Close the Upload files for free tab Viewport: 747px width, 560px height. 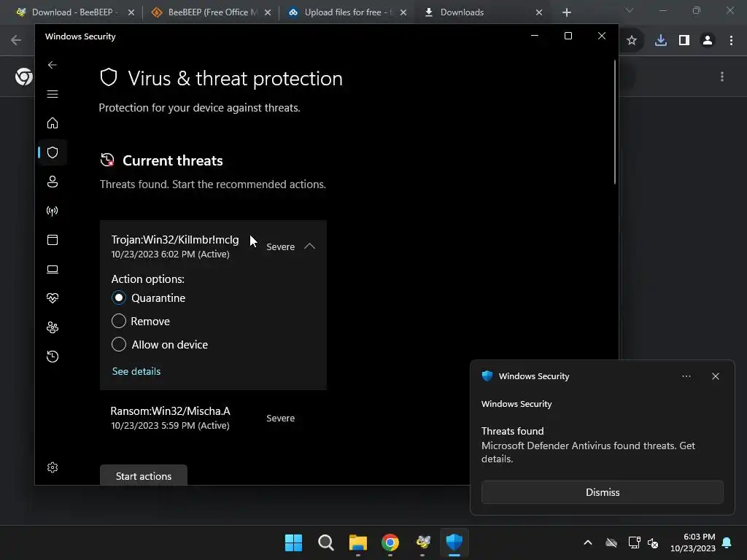pos(403,12)
